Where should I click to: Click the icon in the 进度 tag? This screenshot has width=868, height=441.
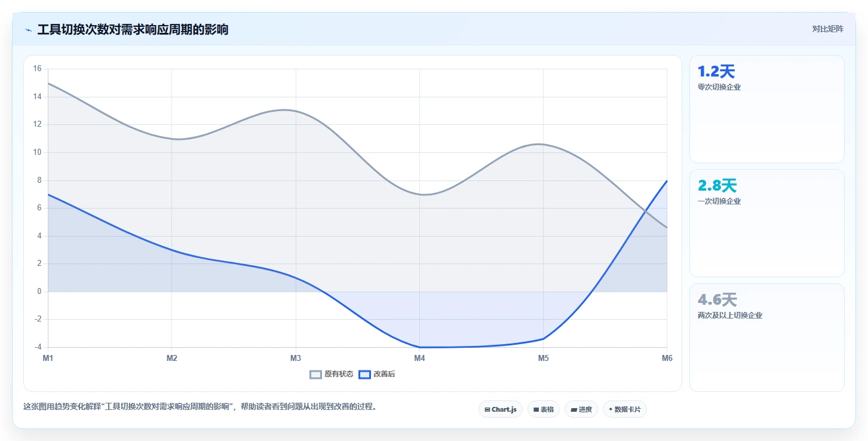pos(573,410)
